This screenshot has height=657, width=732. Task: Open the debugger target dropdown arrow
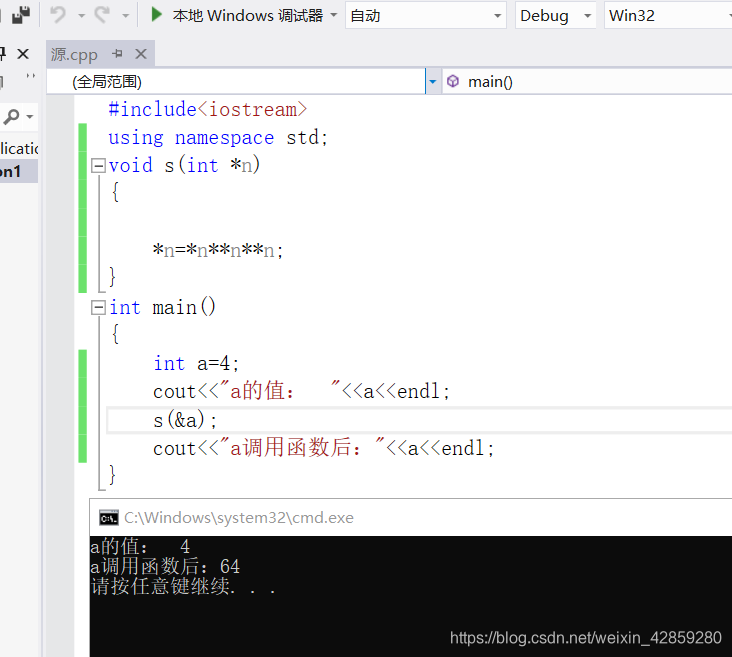[334, 15]
